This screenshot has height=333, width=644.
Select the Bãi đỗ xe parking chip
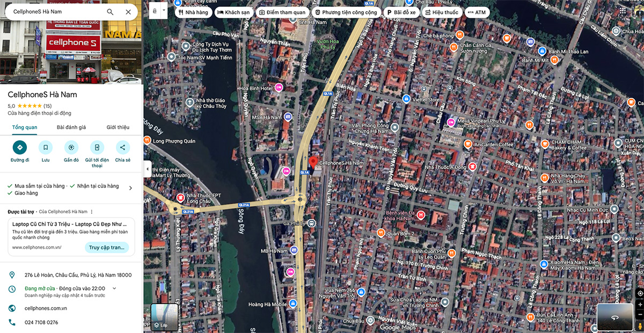coord(401,12)
